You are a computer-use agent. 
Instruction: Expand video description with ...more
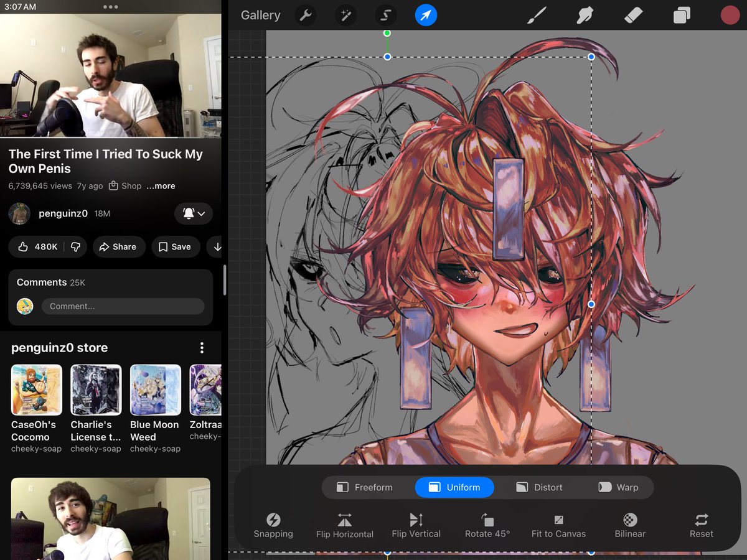click(161, 186)
